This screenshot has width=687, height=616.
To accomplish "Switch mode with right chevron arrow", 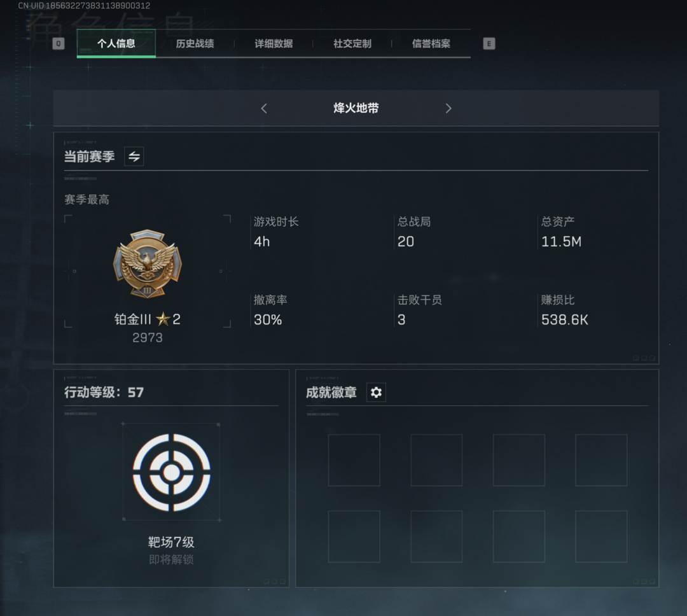I will point(448,108).
